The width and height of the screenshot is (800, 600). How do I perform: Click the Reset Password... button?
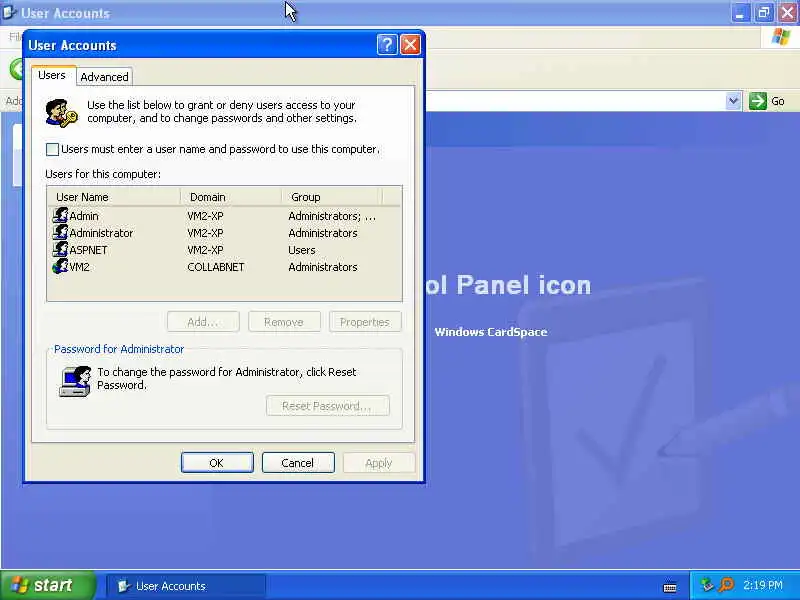(x=328, y=406)
